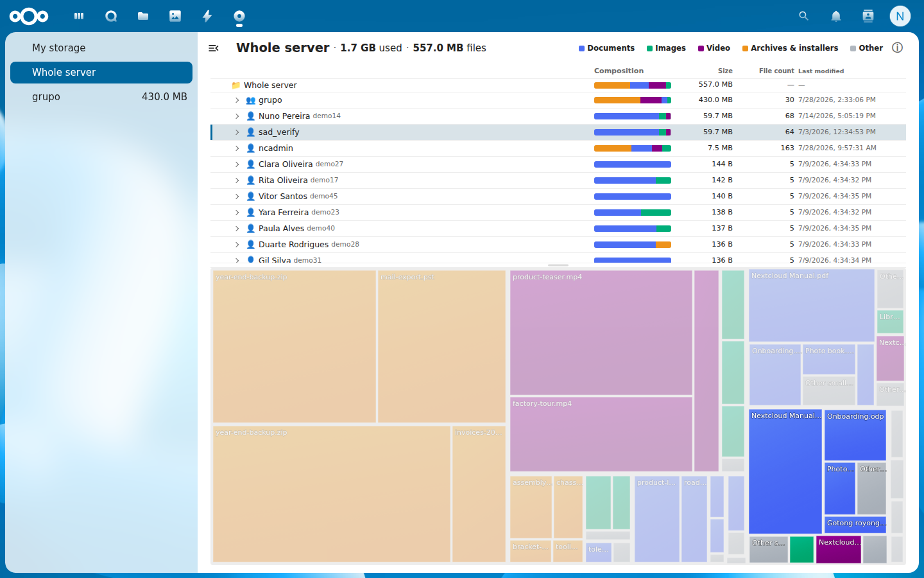Viewport: 924px width, 578px height.
Task: Select grupo 430.0 MB in the sidebar
Action: (101, 97)
